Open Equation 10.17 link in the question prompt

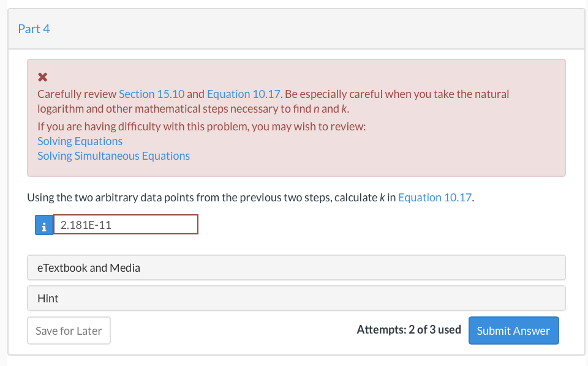pyautogui.click(x=435, y=198)
